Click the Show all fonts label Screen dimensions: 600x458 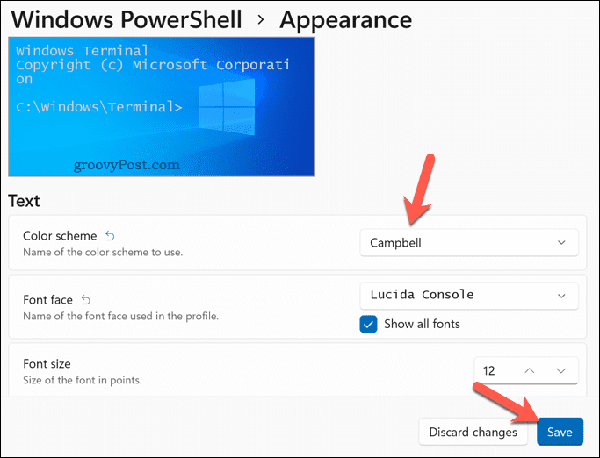(422, 324)
